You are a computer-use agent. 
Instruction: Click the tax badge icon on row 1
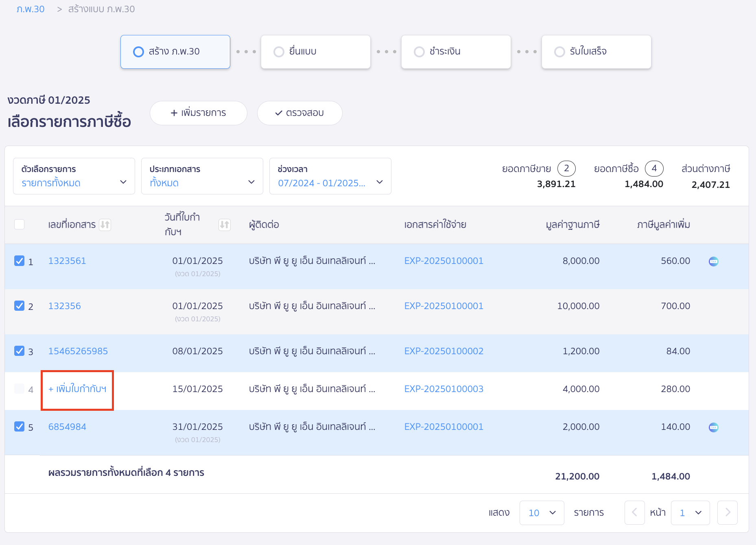click(x=713, y=261)
